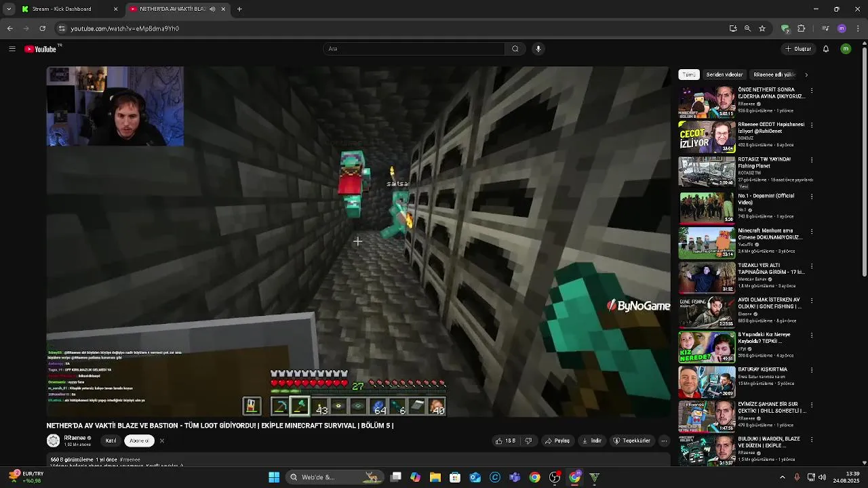The width and height of the screenshot is (868, 488).
Task: Dismiss the subscribe prompt with X icon
Action: pos(161,441)
